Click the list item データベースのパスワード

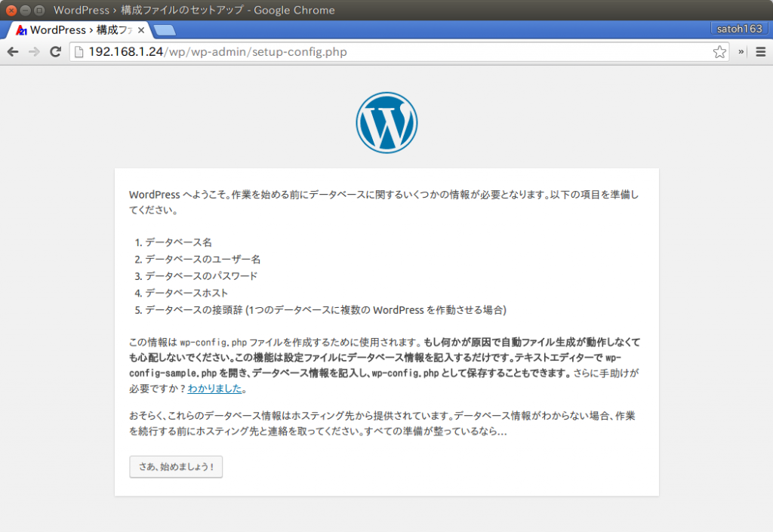(201, 276)
